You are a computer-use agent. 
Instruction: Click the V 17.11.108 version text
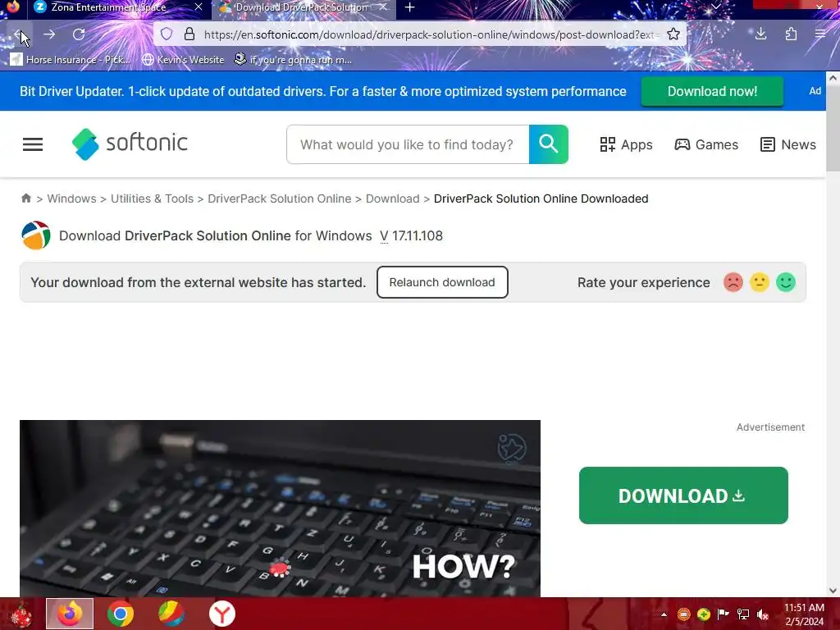pyautogui.click(x=412, y=235)
